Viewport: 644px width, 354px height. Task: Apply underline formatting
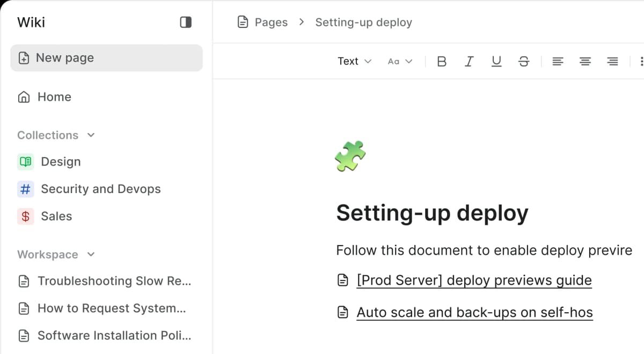(496, 61)
